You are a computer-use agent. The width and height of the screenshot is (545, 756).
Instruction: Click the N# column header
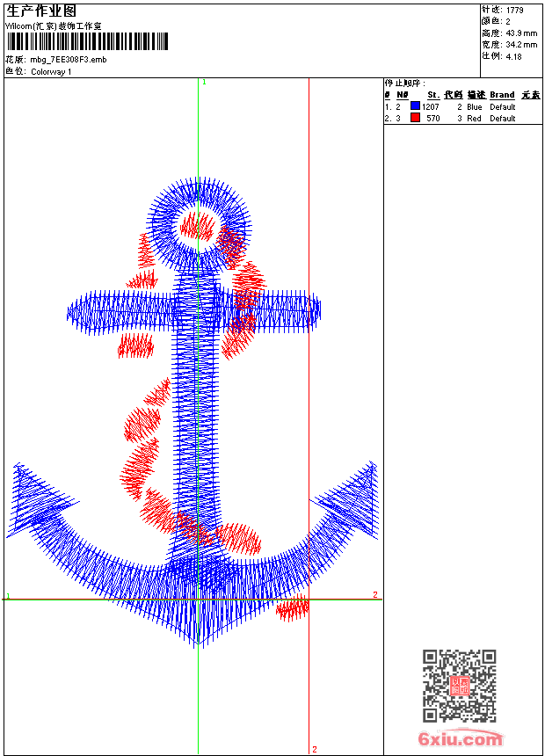[403, 95]
